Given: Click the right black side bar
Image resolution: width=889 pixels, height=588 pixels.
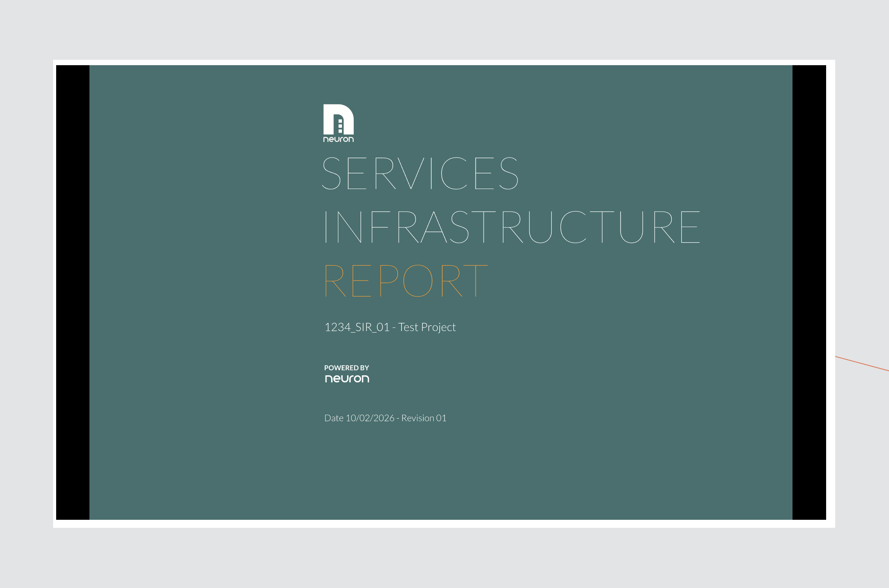Looking at the screenshot, I should (809, 293).
